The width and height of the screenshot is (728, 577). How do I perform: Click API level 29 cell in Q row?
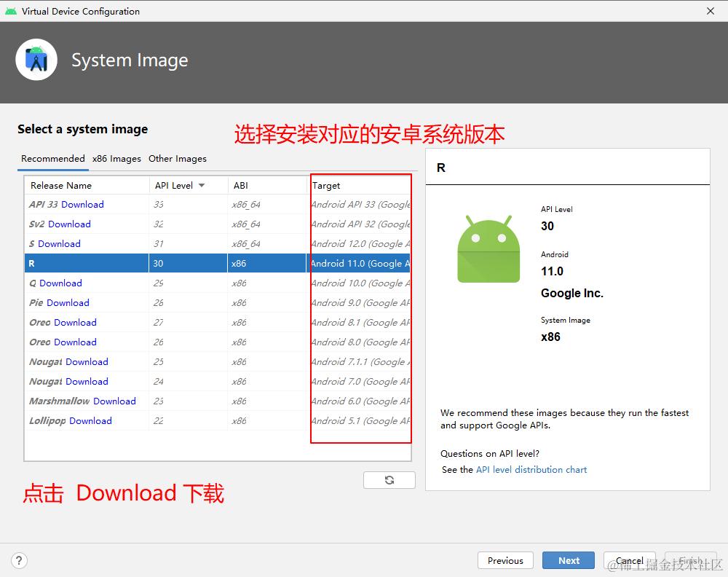[188, 283]
